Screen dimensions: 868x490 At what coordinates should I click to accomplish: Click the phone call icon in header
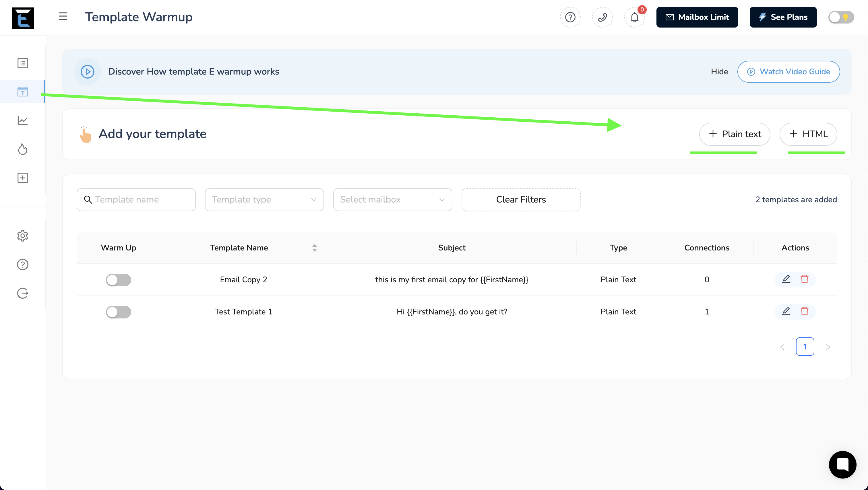602,17
